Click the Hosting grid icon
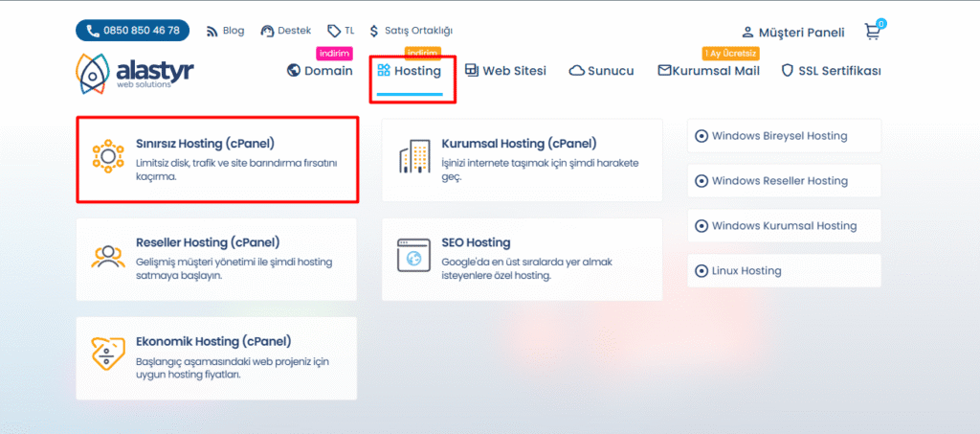 (384, 71)
